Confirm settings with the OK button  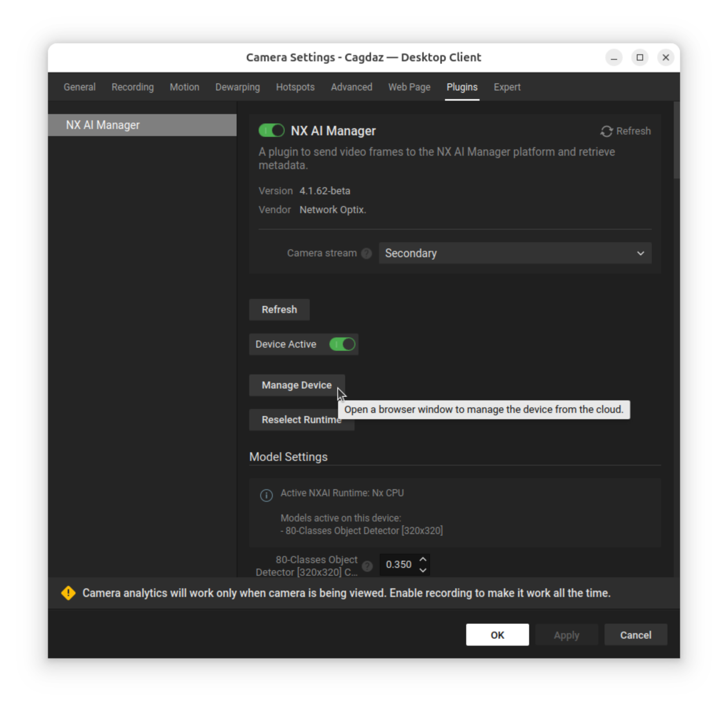pos(497,635)
